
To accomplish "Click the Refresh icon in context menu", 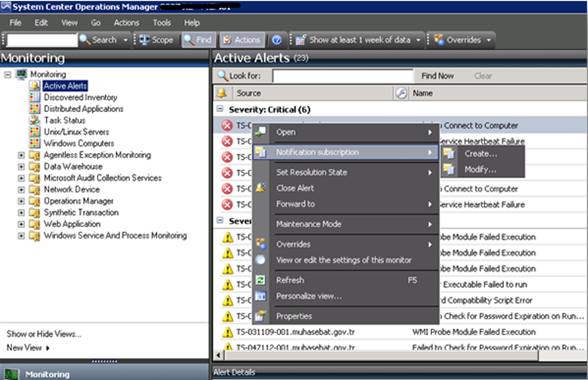I will tap(260, 280).
